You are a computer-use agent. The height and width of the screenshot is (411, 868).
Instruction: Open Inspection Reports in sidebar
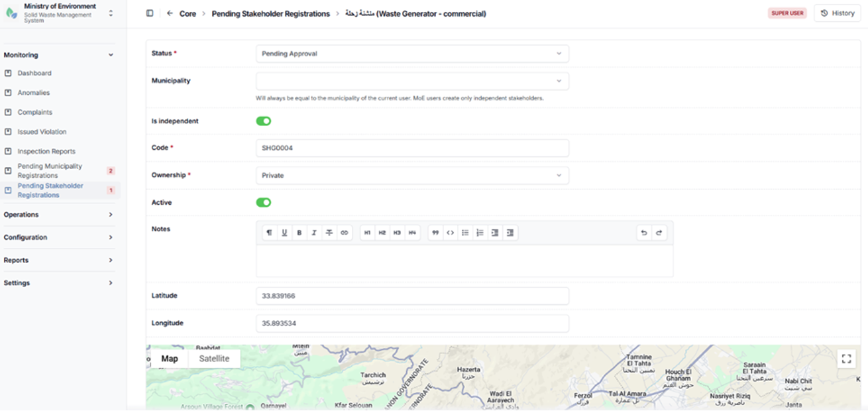[46, 151]
